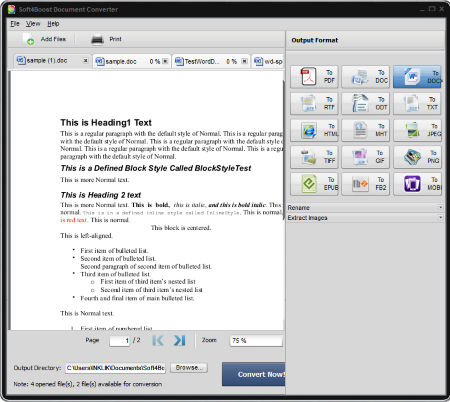Click the Browse... button
Image resolution: width=450 pixels, height=402 pixels.
(189, 368)
